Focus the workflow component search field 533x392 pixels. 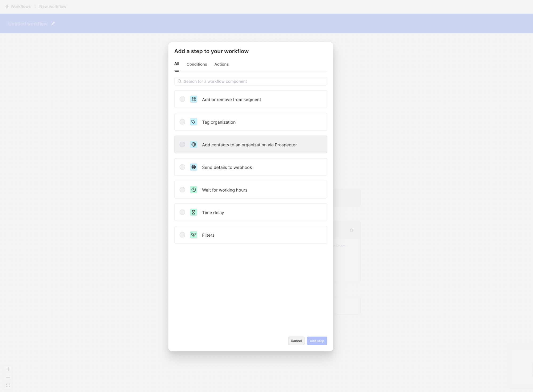pos(251,81)
